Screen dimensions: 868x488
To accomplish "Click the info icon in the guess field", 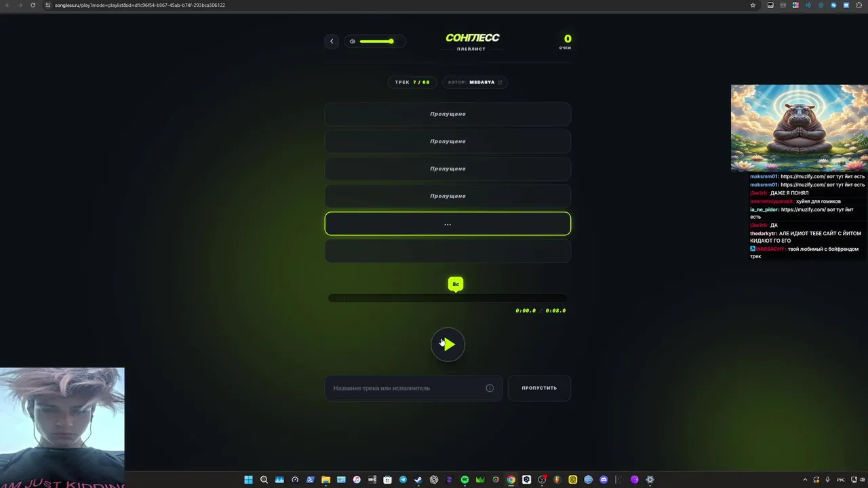I will tap(490, 388).
